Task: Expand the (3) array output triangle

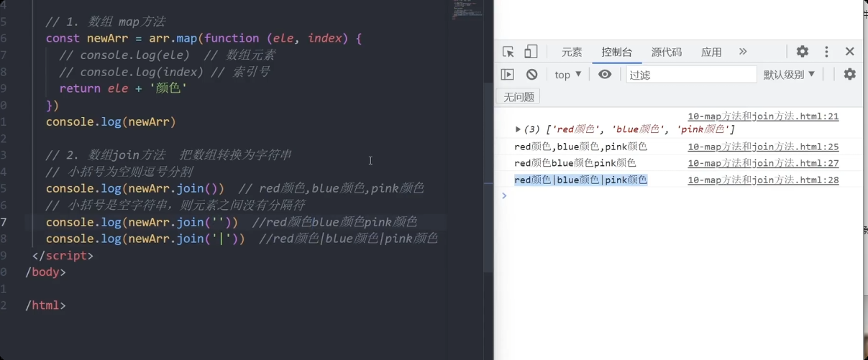Action: [518, 129]
